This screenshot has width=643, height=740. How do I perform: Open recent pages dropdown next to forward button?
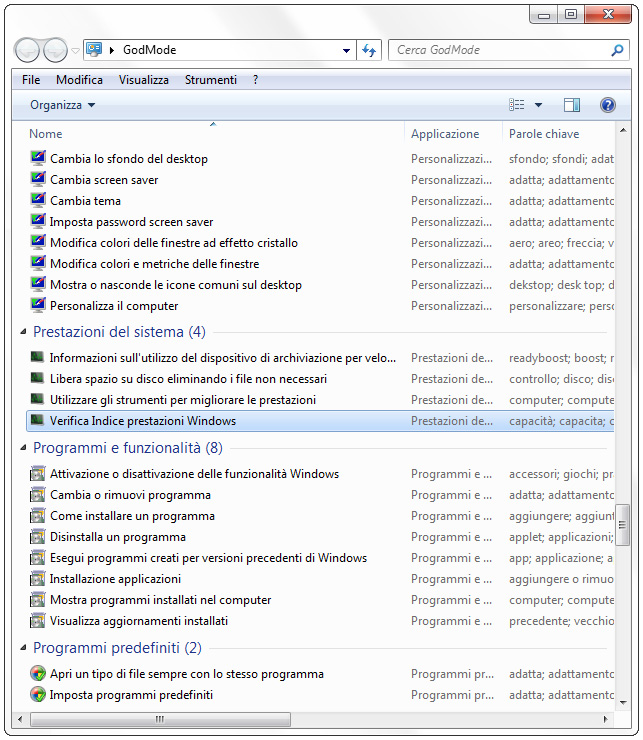pyautogui.click(x=75, y=50)
